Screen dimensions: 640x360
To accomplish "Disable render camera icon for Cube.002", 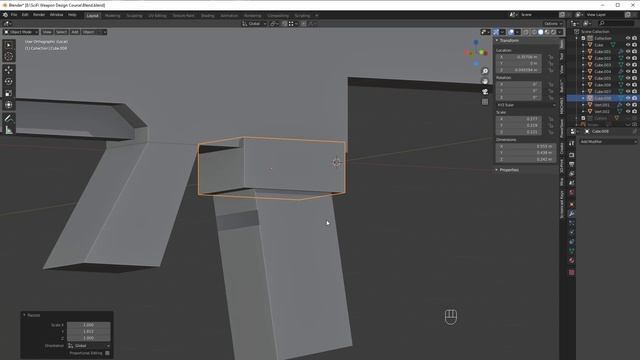I will [x=635, y=58].
